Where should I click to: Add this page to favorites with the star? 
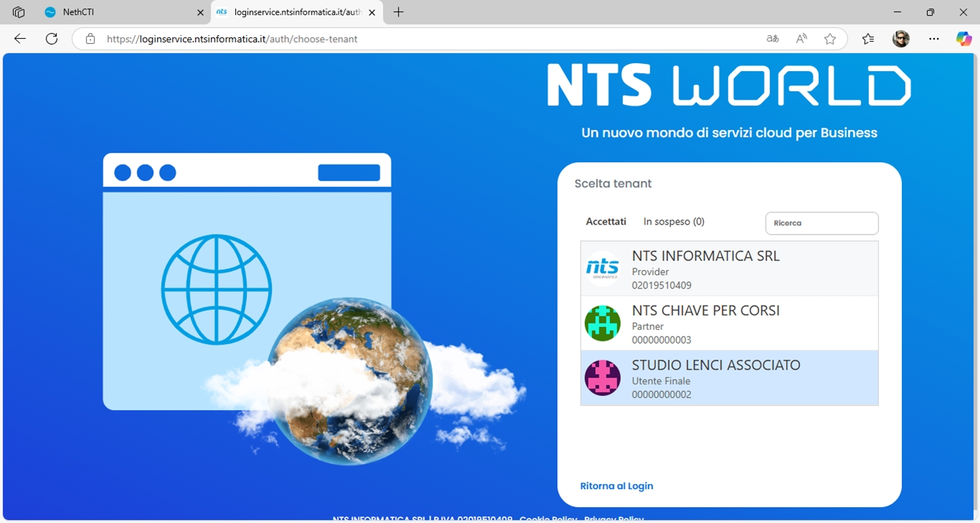click(830, 39)
